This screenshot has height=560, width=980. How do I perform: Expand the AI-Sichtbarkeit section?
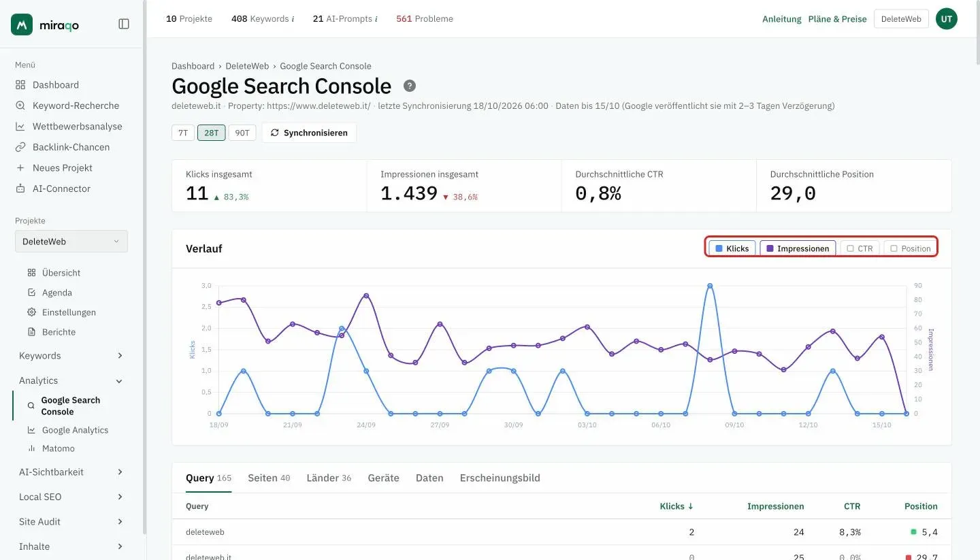(71, 472)
